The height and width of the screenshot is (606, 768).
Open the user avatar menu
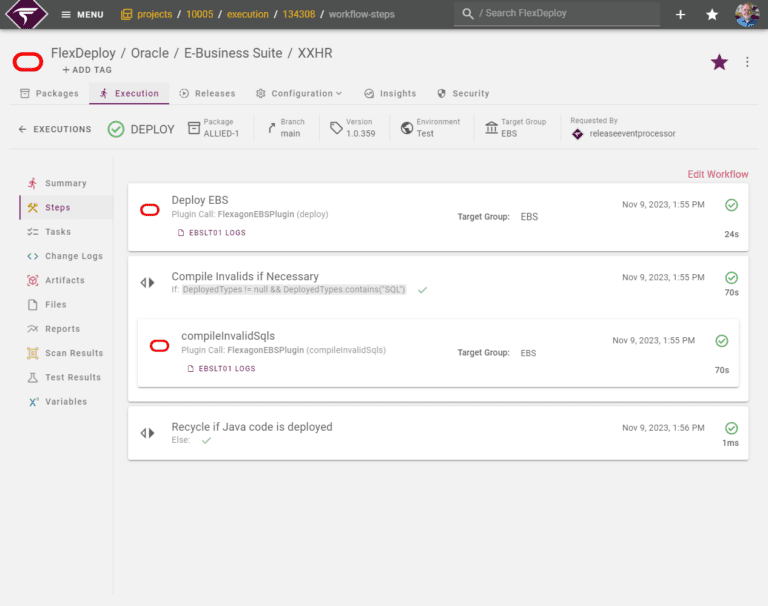point(747,15)
